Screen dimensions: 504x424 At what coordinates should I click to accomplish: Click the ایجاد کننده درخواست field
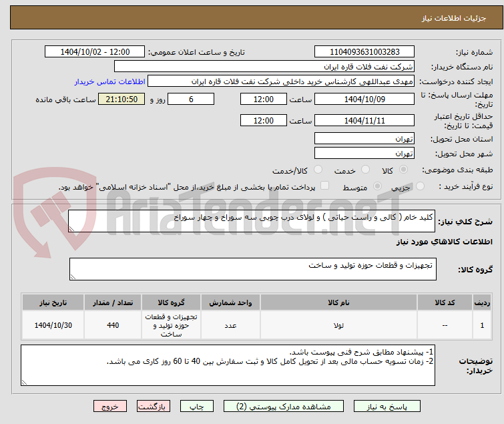(x=280, y=81)
